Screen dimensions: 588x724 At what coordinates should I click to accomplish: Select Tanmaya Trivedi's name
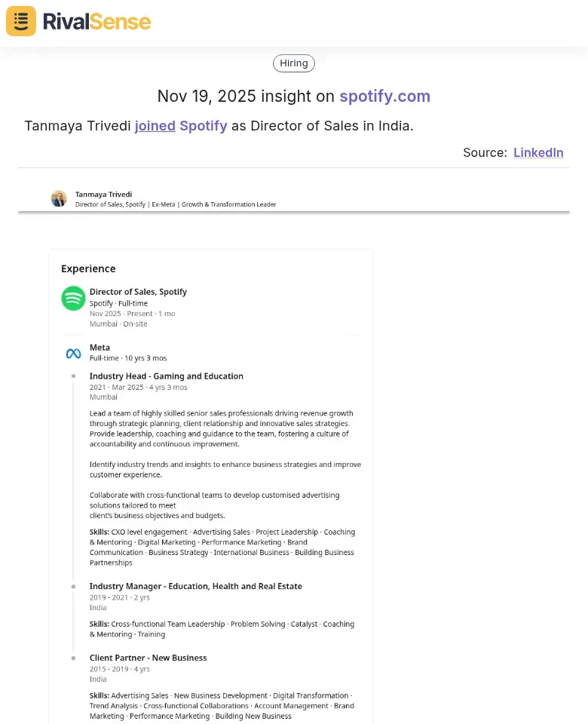pos(103,194)
